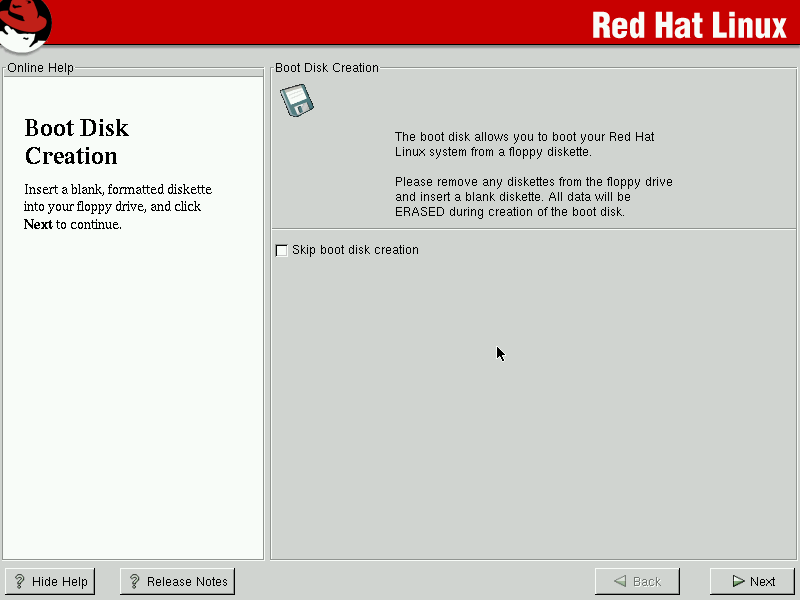Click the Boot Disk Creation help heading

click(x=77, y=142)
